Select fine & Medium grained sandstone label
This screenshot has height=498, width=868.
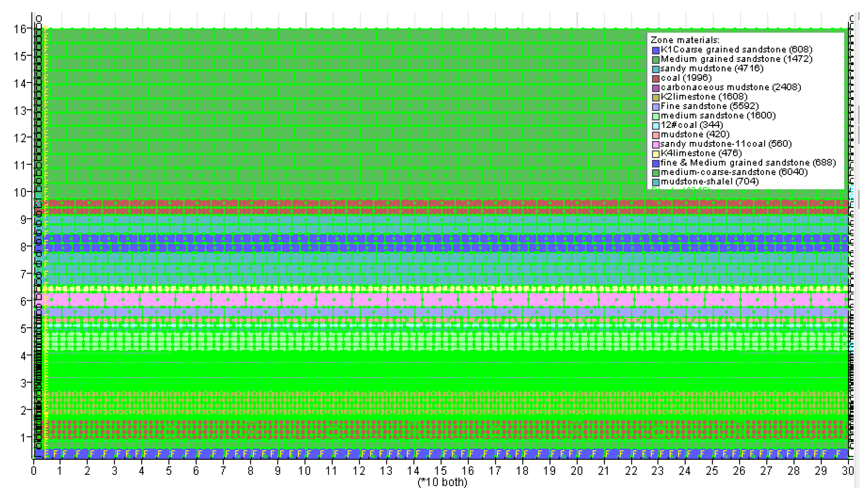click(748, 162)
